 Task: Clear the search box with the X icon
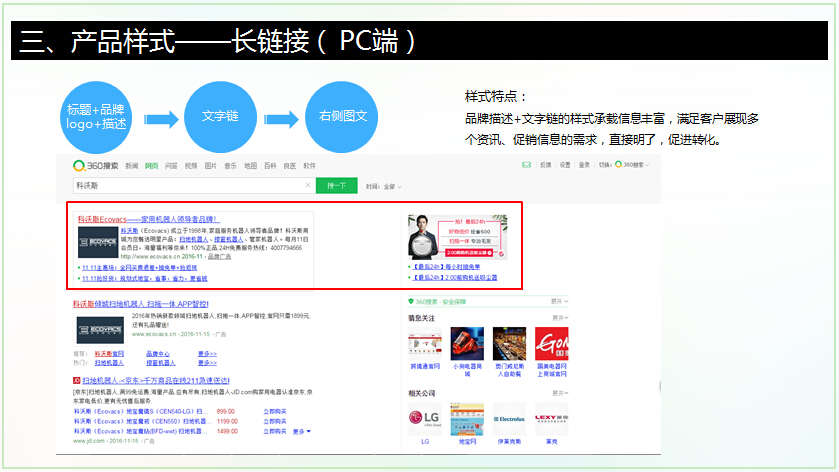click(307, 186)
